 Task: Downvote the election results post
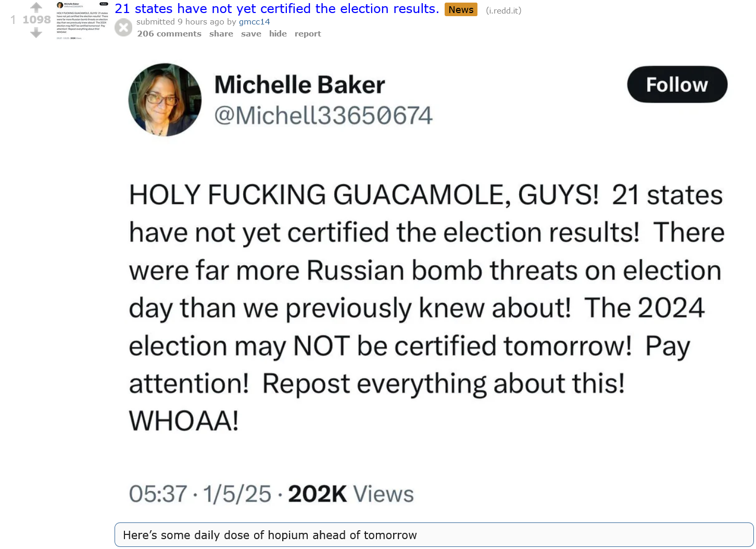click(36, 33)
